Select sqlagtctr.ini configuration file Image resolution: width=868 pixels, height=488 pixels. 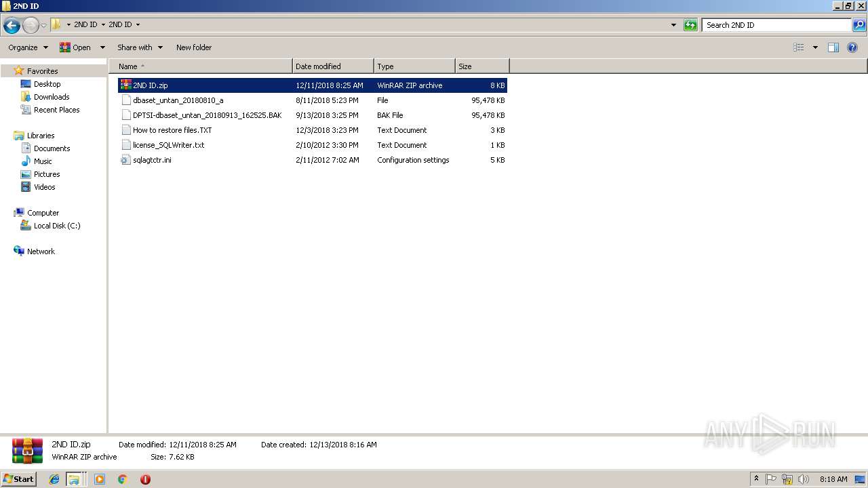(x=152, y=160)
